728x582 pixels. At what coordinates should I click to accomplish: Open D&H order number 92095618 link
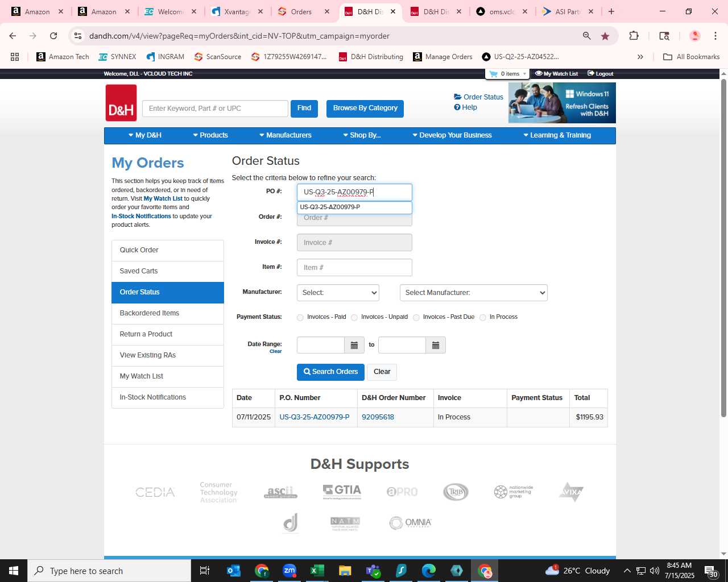[x=378, y=417]
